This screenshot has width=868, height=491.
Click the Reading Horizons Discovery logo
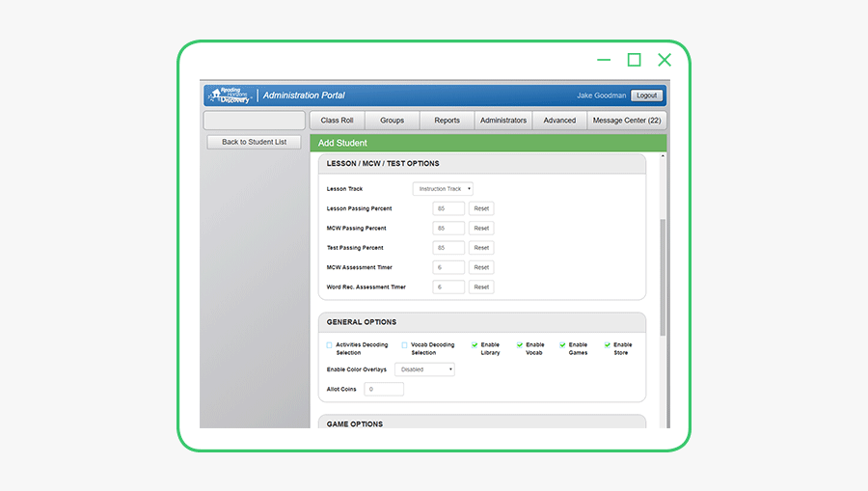tap(230, 95)
